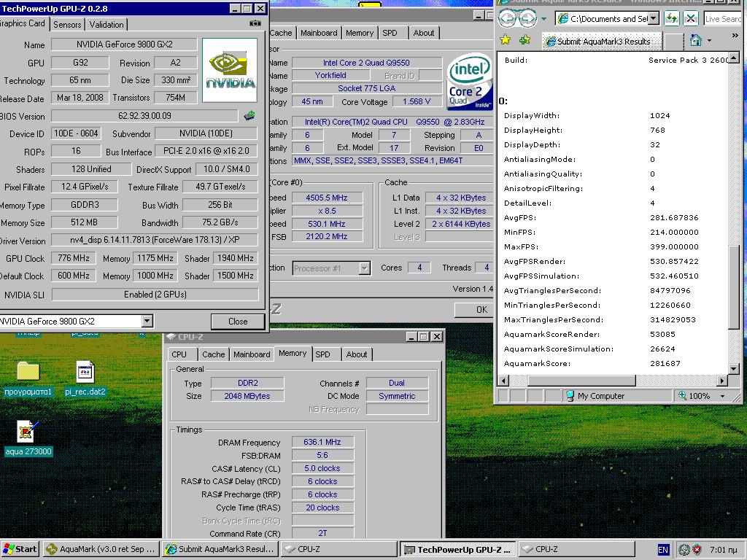This screenshot has width=747, height=560.
Task: Click the browser horizontal scrollbar left arrow
Action: 503,381
